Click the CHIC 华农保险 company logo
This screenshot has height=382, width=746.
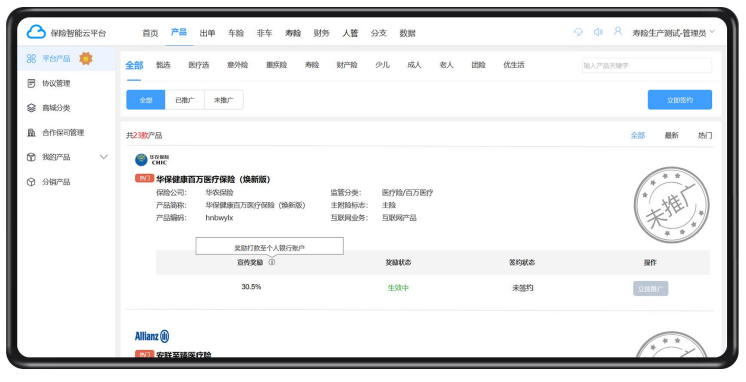tap(152, 159)
